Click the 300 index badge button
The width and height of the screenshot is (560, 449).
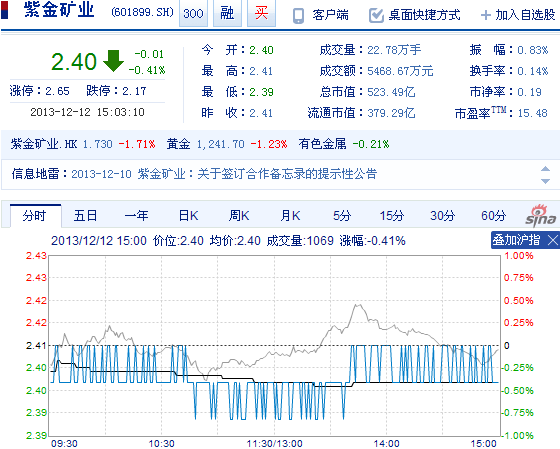(193, 14)
